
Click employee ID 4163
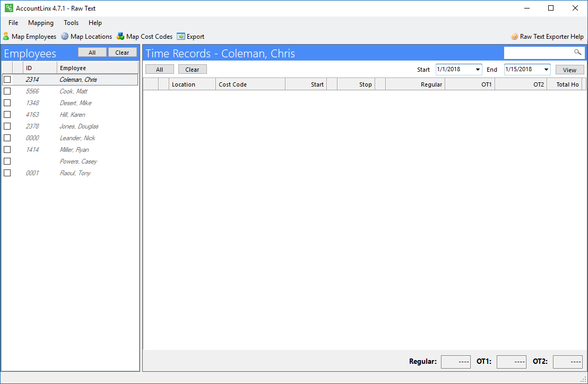pyautogui.click(x=32, y=115)
